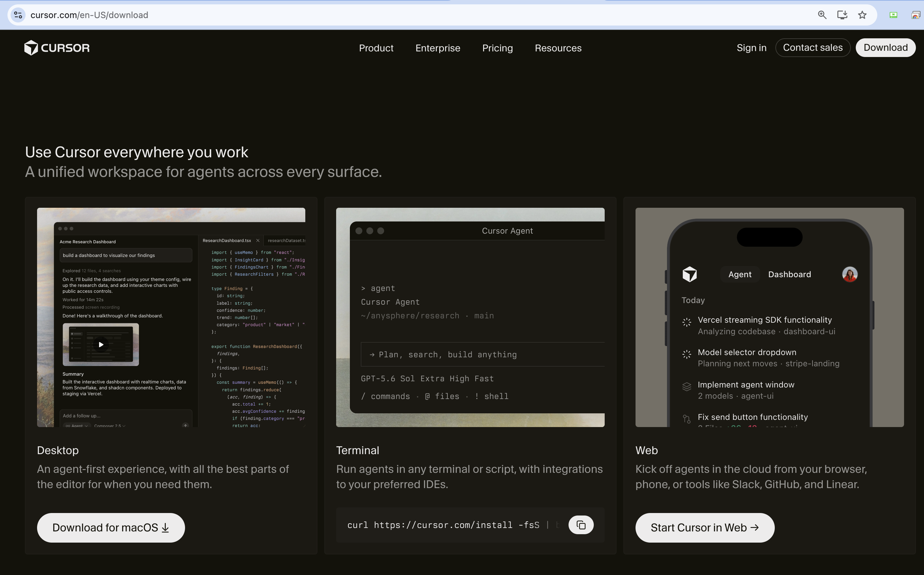
Task: Click the Desktop app preview image
Action: (x=171, y=317)
